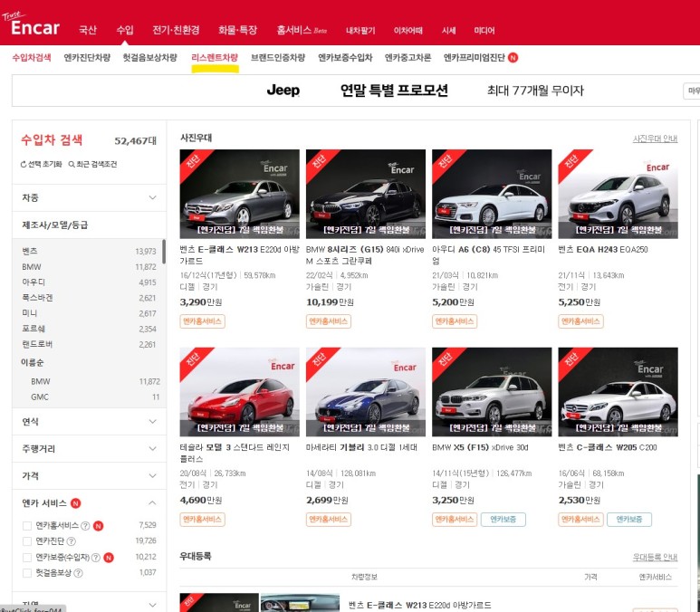
Task: Click 엔카홈서비스 badge under 테슬라 모델 3
Action: coord(202,520)
